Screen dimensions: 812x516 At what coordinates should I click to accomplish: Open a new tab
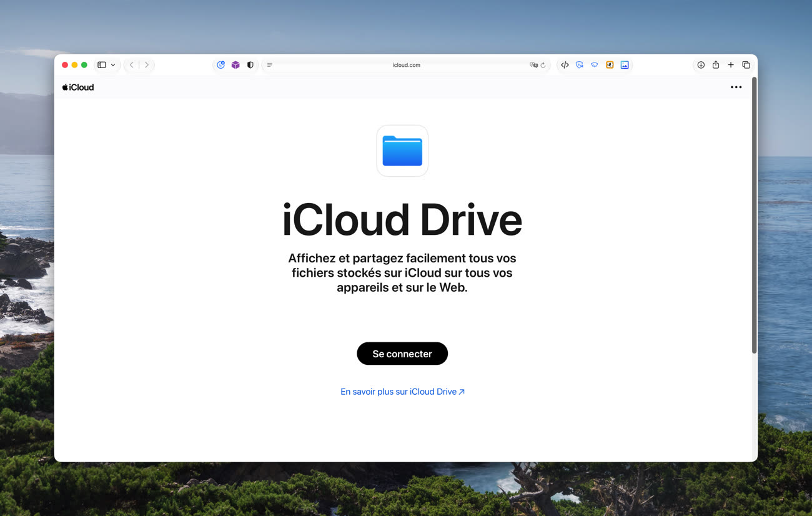pyautogui.click(x=731, y=65)
